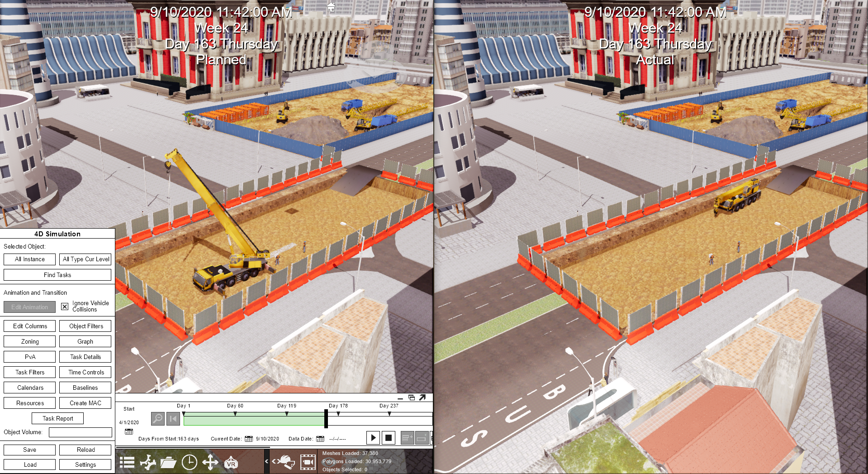This screenshot has height=474, width=868.
Task: Open the Task Filters panel
Action: pos(30,372)
